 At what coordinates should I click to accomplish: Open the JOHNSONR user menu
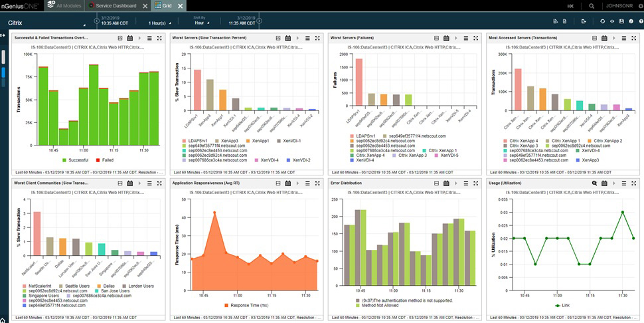(x=620, y=6)
